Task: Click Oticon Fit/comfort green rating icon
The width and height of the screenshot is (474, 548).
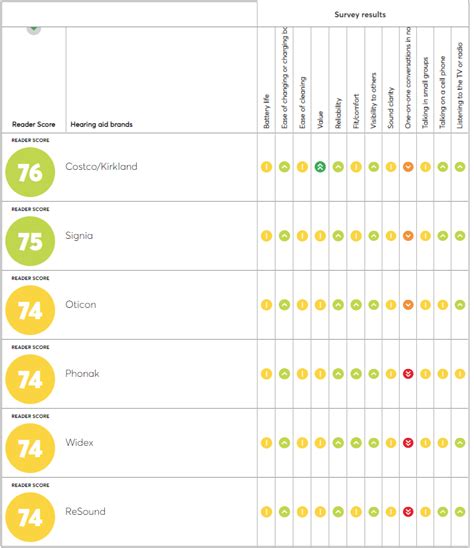Action: 356,305
